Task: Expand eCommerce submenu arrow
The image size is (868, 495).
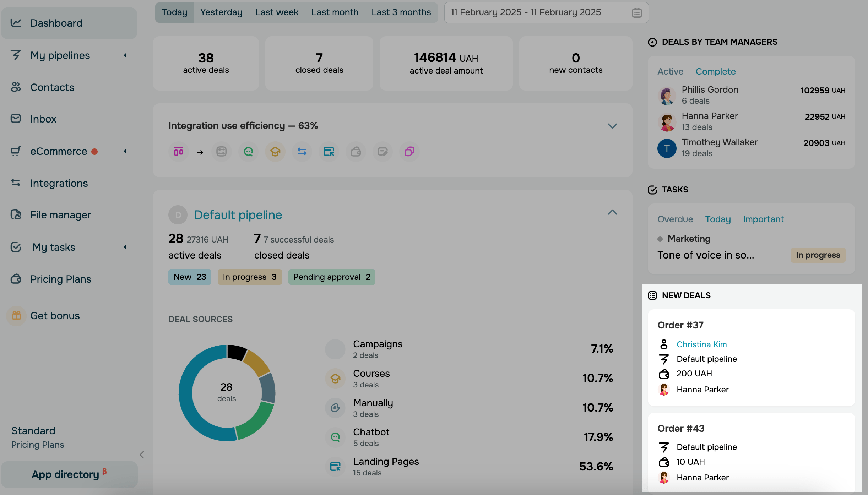Action: pos(125,151)
